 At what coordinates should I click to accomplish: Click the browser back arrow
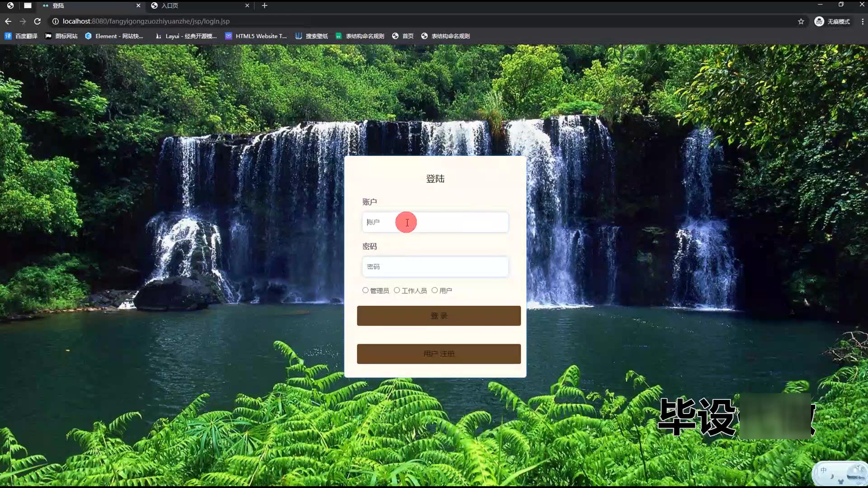[8, 21]
